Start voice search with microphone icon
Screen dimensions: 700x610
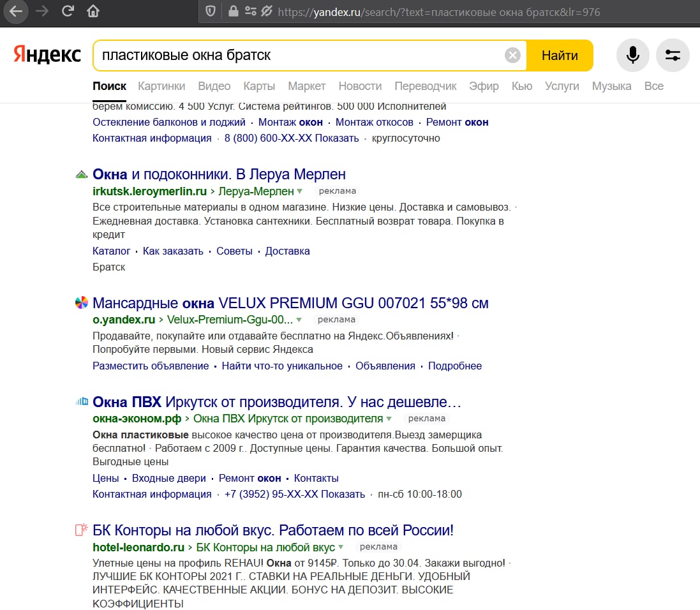[x=632, y=56]
